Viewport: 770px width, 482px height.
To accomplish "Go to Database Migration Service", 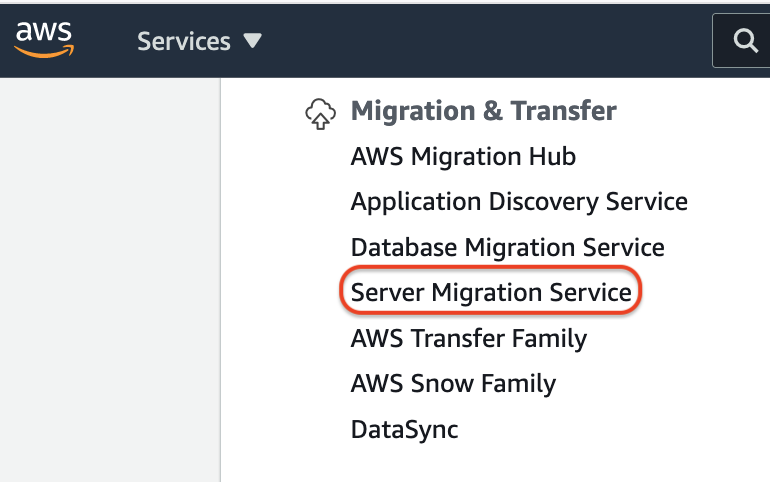I will pyautogui.click(x=507, y=247).
